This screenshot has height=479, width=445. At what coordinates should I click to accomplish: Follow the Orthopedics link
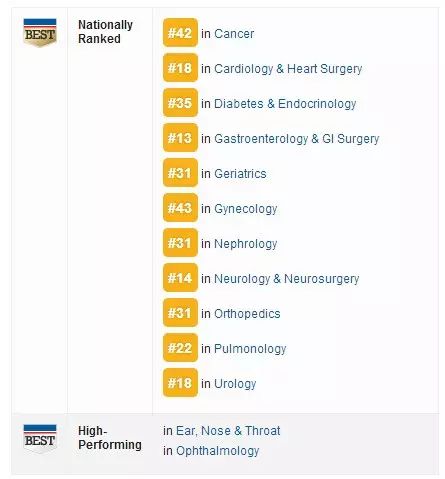[247, 314]
